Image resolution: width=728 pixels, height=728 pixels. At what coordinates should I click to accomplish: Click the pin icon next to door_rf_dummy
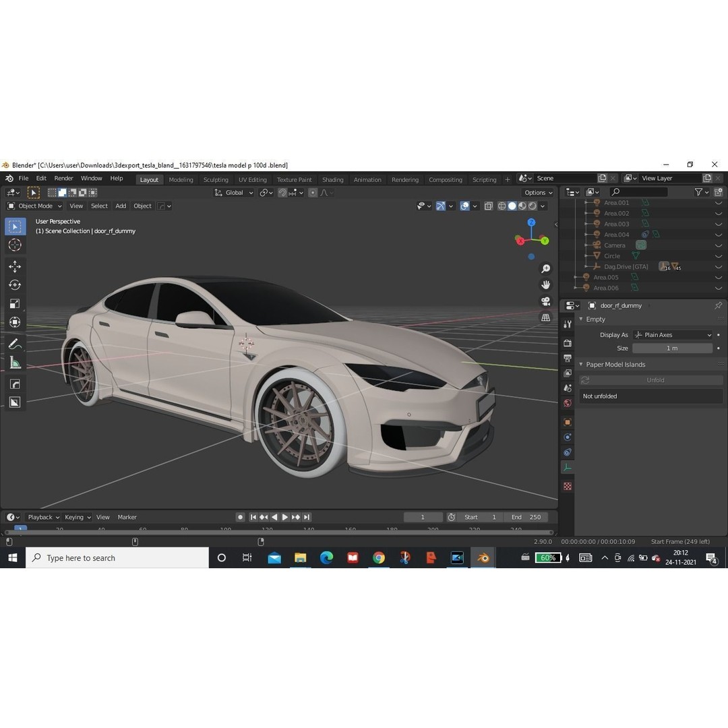coord(718,305)
